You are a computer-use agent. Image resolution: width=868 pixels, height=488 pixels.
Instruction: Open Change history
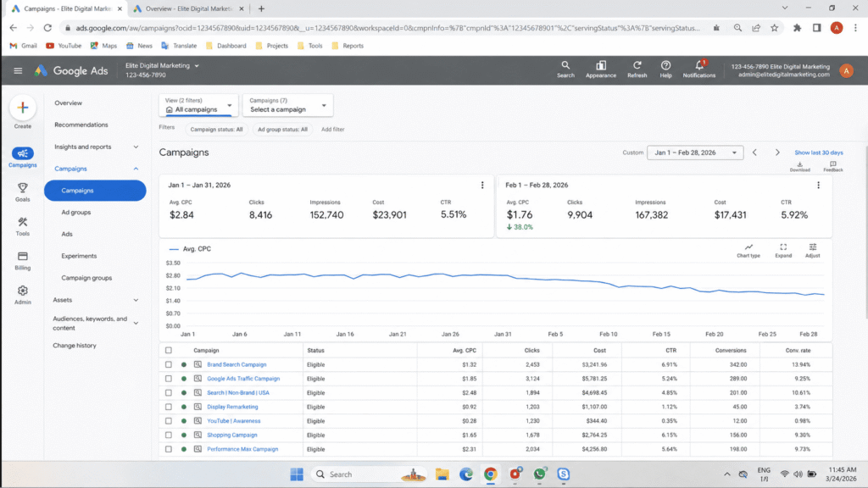75,346
